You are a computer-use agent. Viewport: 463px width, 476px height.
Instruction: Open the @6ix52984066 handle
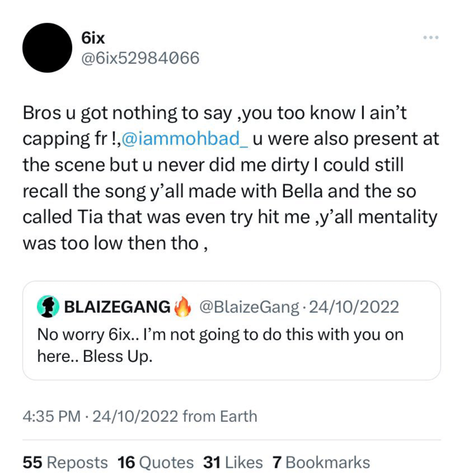(x=140, y=57)
